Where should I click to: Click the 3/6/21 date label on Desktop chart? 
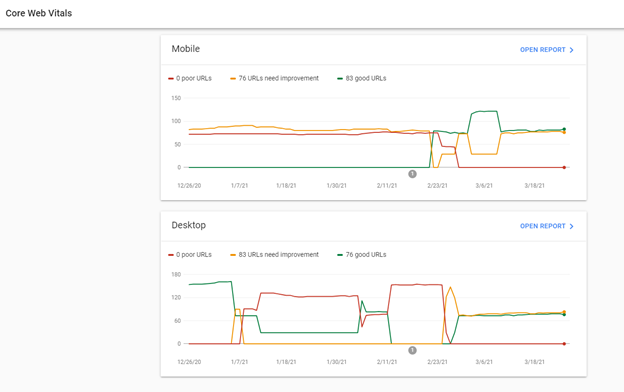click(x=484, y=362)
